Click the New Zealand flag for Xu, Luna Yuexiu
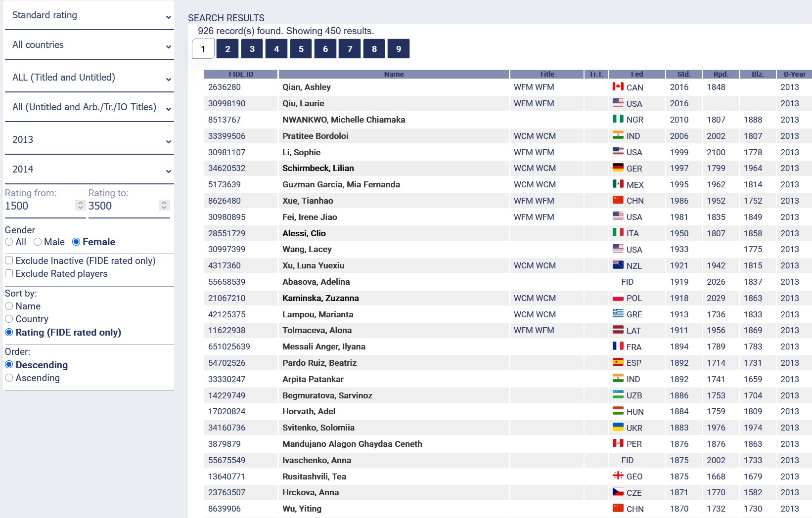The width and height of the screenshot is (812, 518). coord(618,265)
